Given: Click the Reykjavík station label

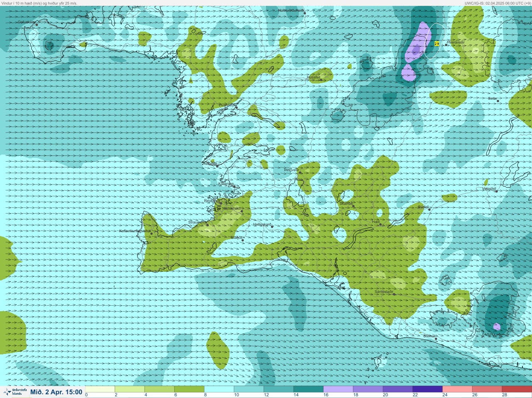Looking at the screenshot, I should (x=212, y=201).
